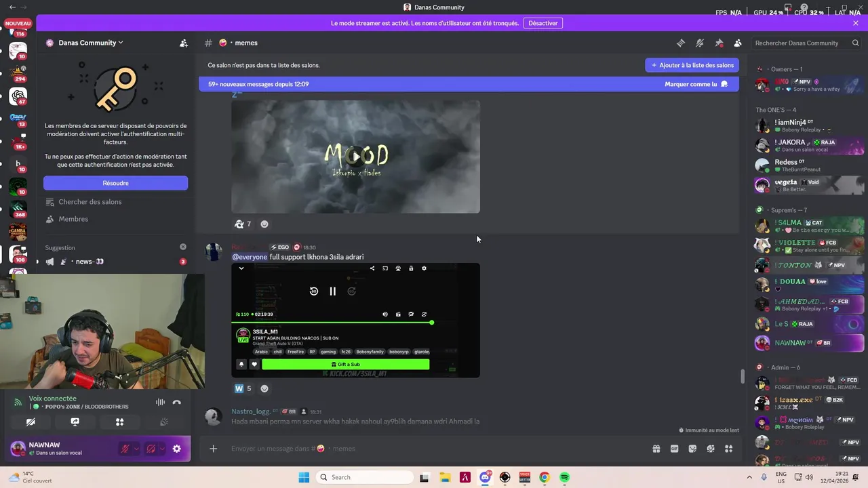Collapse the embedded stream chevron
This screenshot has height=488, width=868.
pyautogui.click(x=241, y=268)
